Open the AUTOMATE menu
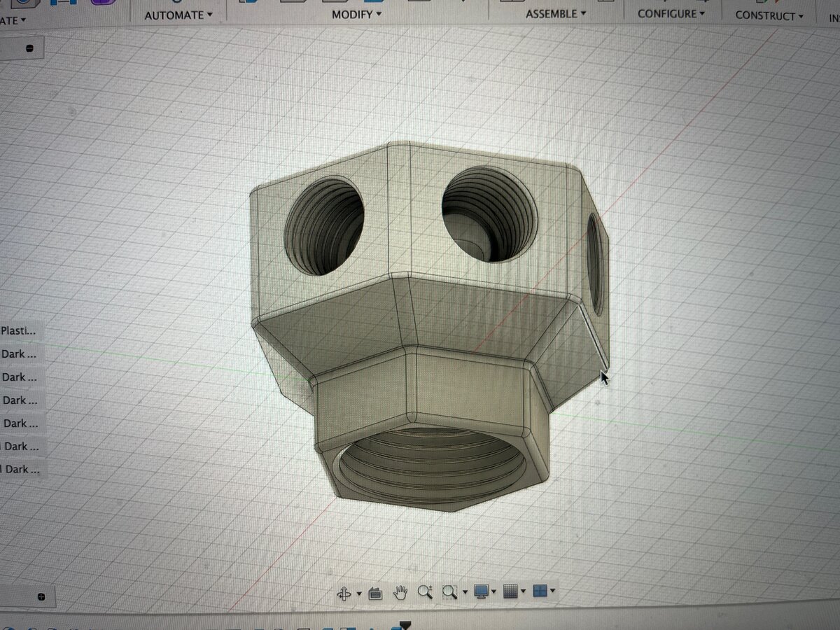840x630 pixels. tap(178, 15)
